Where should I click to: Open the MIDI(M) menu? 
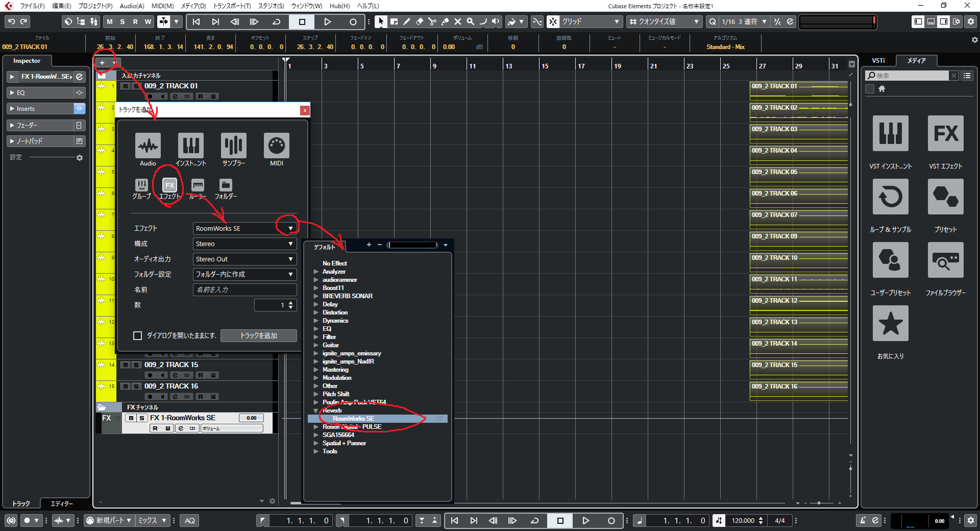(163, 6)
